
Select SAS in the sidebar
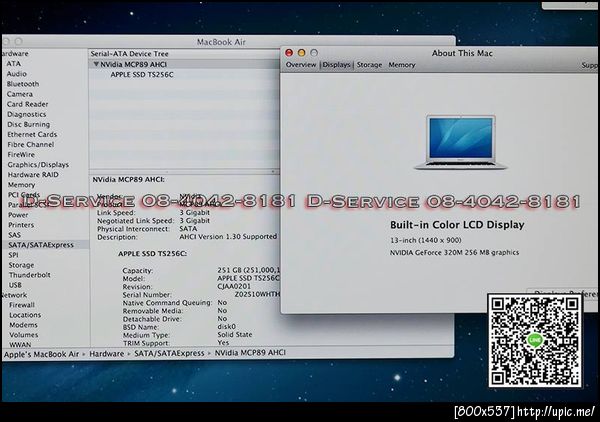click(15, 235)
